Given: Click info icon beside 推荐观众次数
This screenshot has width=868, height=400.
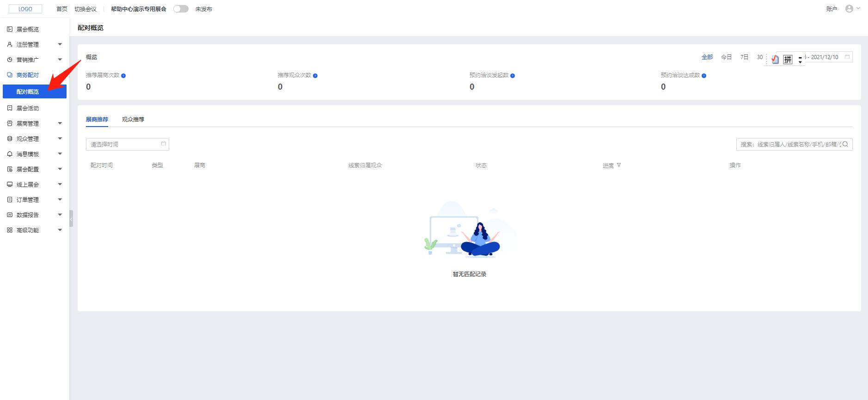Looking at the screenshot, I should [315, 76].
